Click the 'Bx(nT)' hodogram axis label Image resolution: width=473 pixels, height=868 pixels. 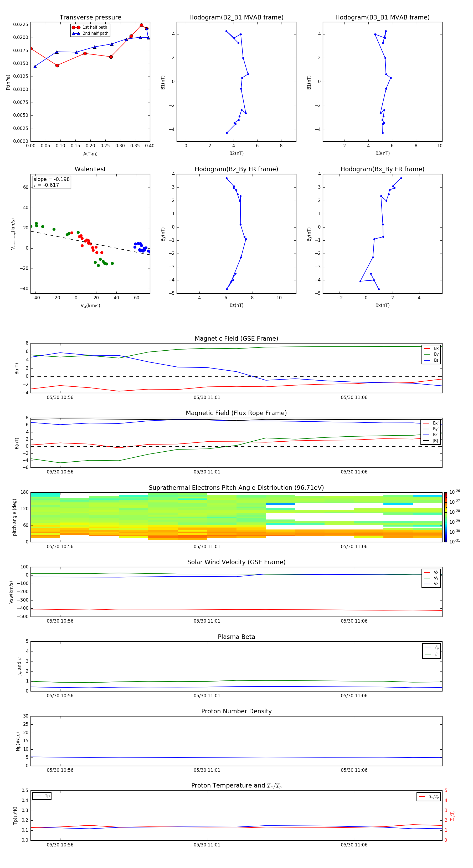[x=382, y=305]
